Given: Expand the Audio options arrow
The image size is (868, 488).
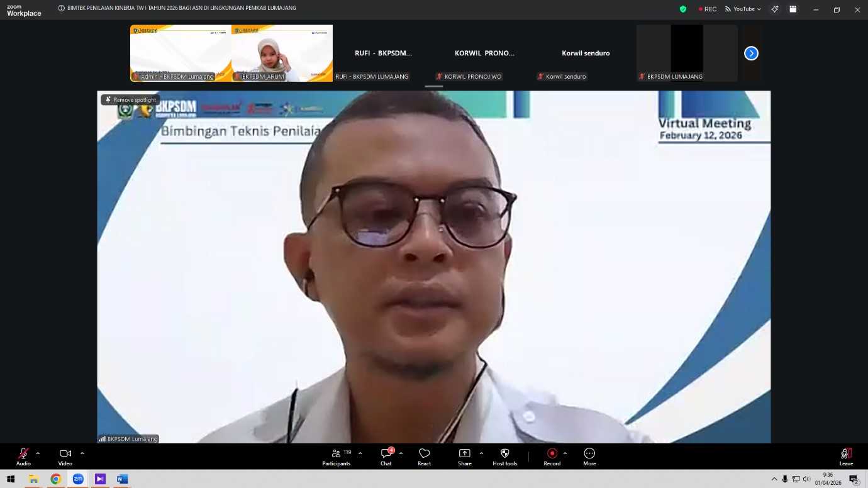Looking at the screenshot, I should [38, 453].
